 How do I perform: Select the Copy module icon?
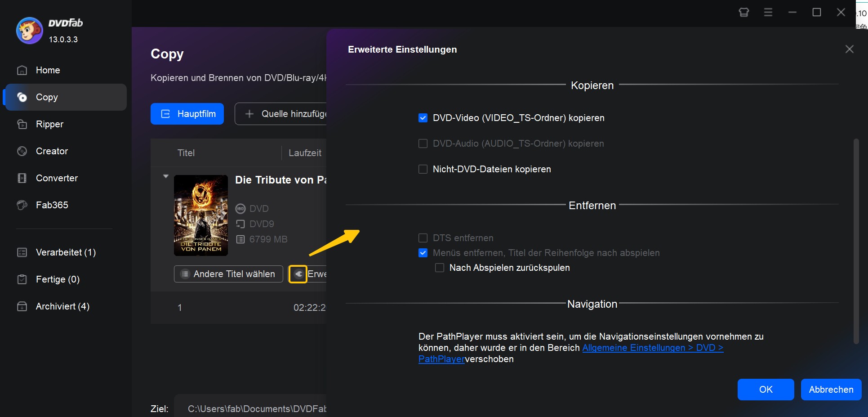click(x=22, y=97)
